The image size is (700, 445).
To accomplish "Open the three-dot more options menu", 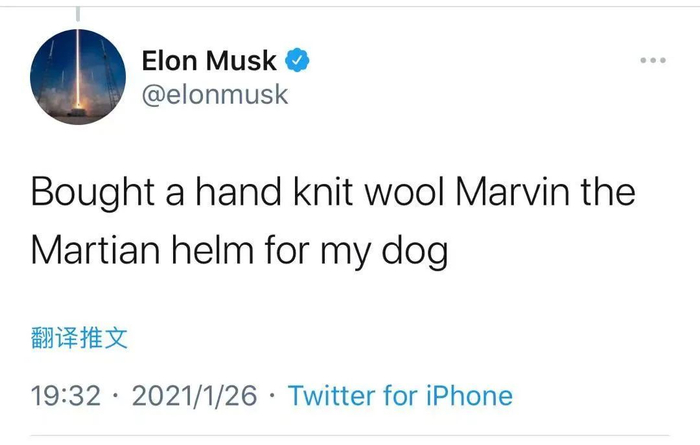I will tap(652, 61).
